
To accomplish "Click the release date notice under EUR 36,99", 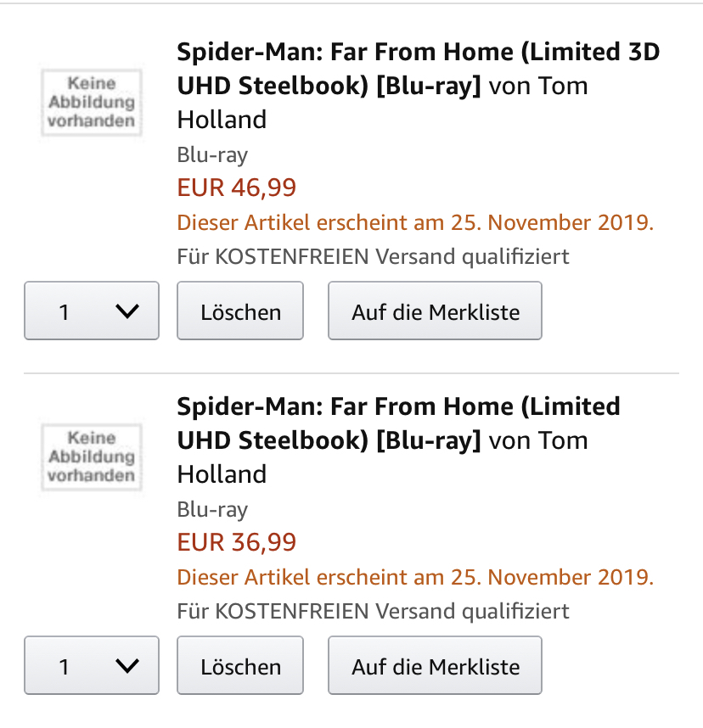I will tap(415, 578).
